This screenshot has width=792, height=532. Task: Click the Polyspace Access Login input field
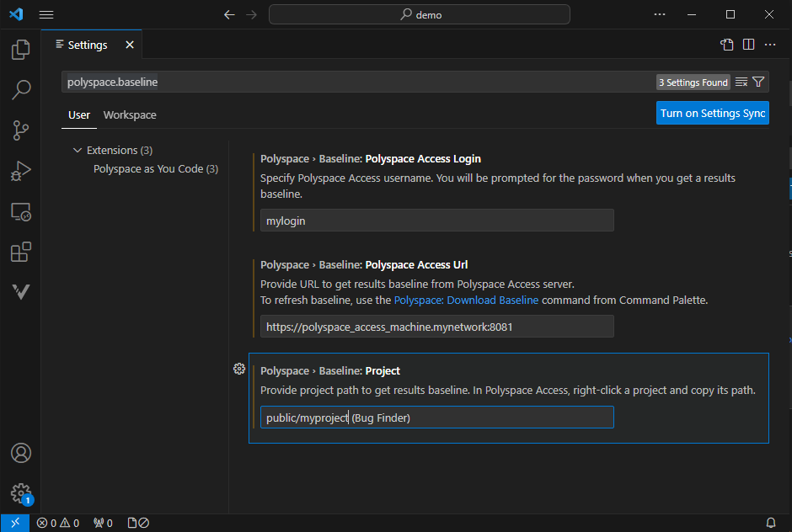click(x=436, y=220)
